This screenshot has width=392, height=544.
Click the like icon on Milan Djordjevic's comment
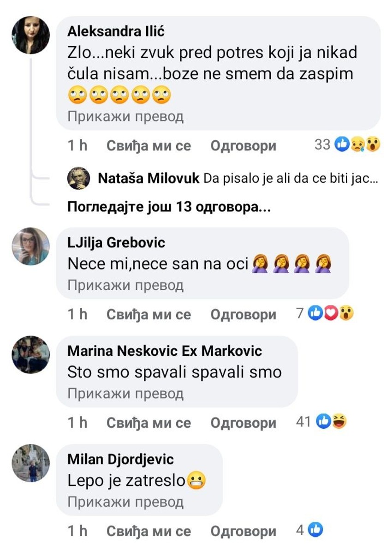pos(316,530)
